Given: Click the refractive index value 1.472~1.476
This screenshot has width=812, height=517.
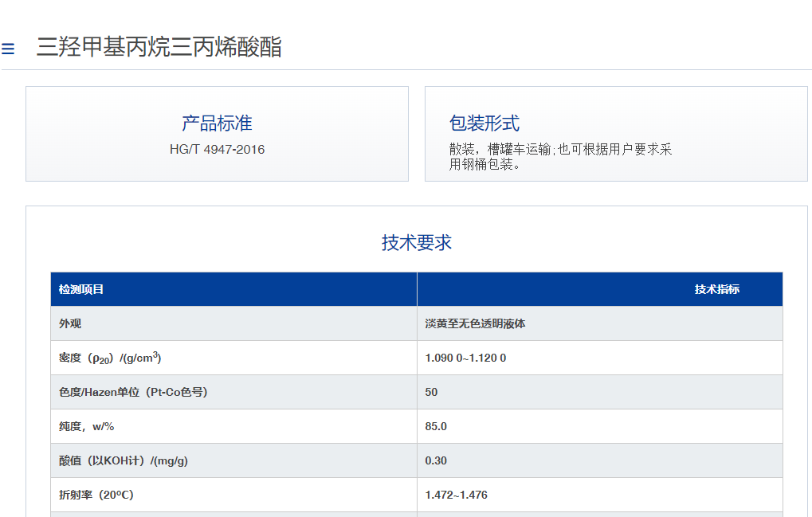Looking at the screenshot, I should click(457, 495).
